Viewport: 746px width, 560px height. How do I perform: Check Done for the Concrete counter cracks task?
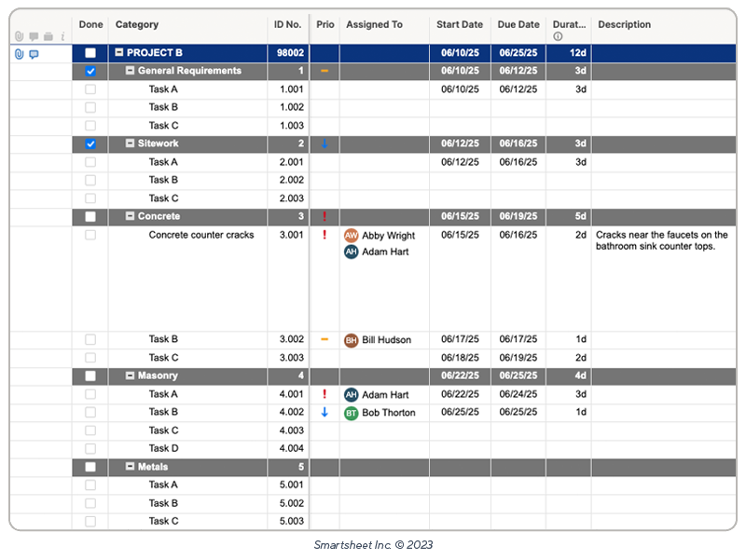(90, 236)
